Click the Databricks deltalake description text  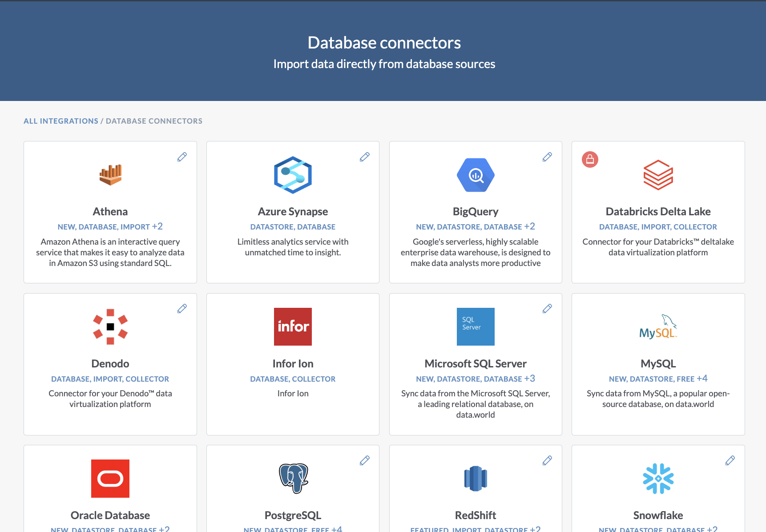(x=658, y=247)
